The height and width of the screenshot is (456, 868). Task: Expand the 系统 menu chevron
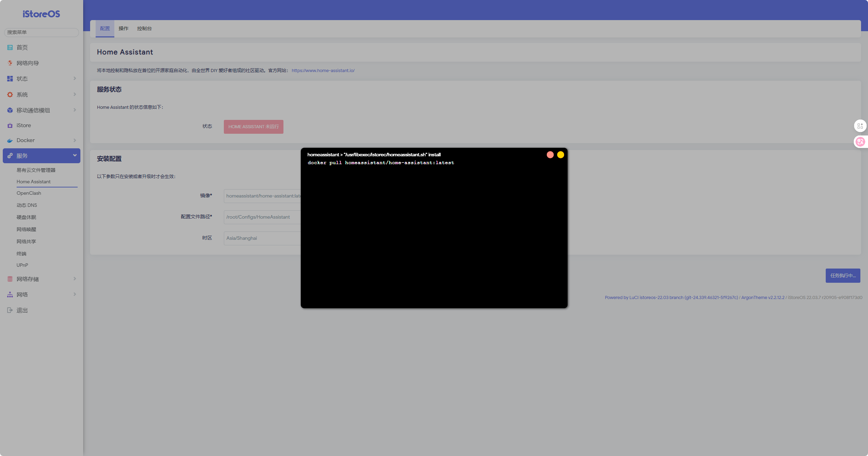[75, 94]
